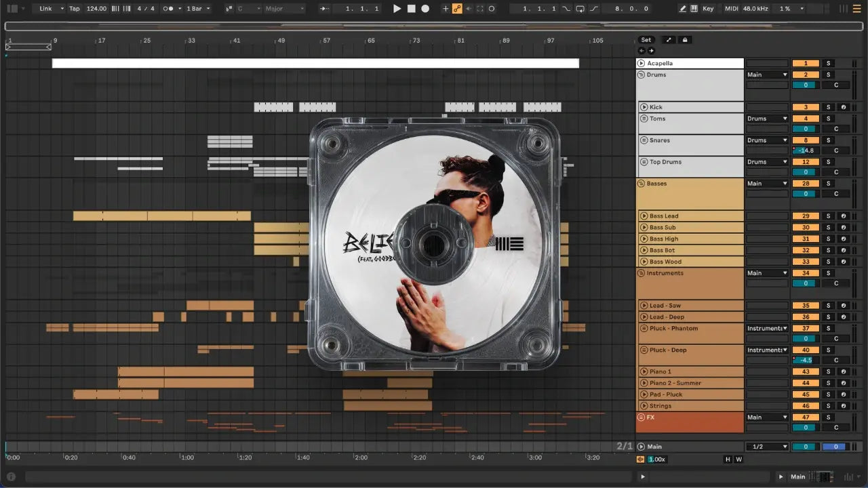Jump to the previous locator arrow

click(642, 51)
